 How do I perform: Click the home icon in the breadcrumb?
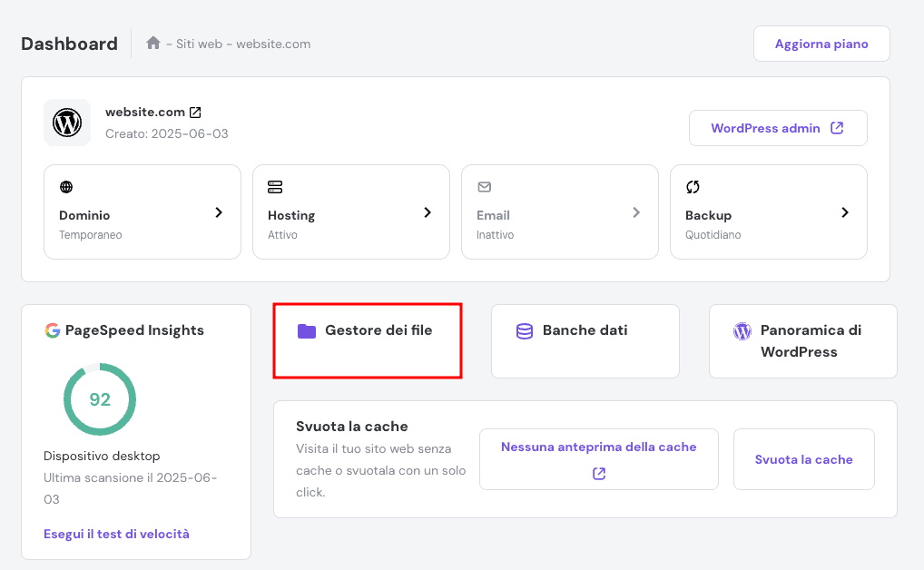click(153, 43)
